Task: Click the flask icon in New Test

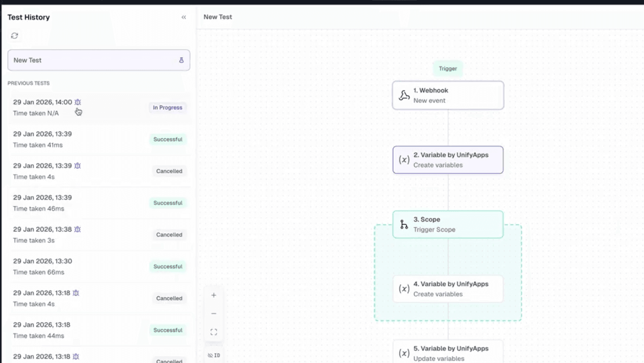Action: [181, 60]
